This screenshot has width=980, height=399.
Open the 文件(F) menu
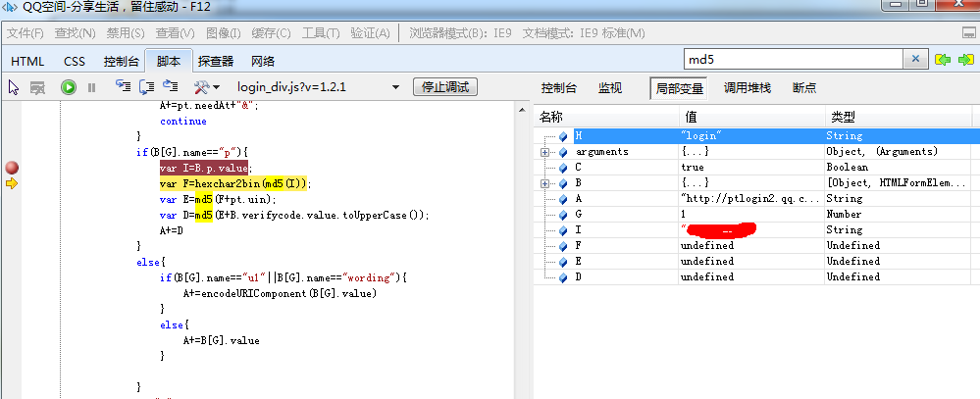coord(25,33)
